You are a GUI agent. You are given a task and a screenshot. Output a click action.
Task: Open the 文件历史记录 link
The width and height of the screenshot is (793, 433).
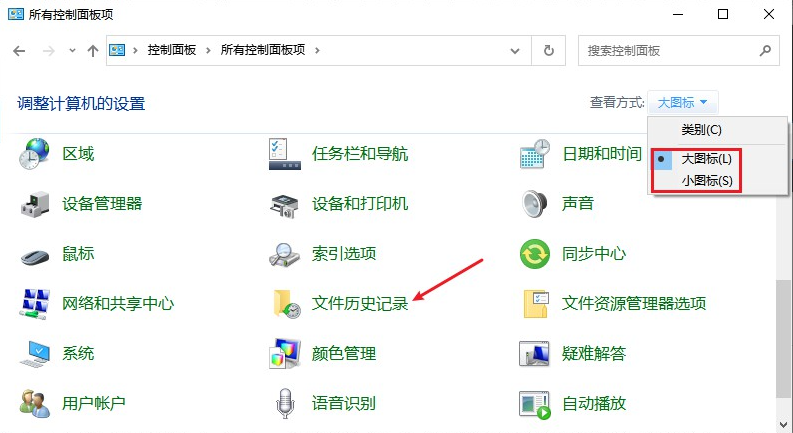tap(360, 304)
